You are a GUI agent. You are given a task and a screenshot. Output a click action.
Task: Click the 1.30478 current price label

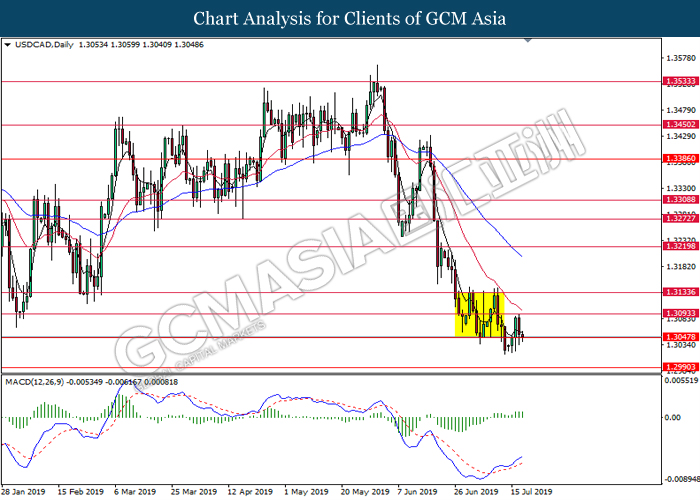(680, 337)
